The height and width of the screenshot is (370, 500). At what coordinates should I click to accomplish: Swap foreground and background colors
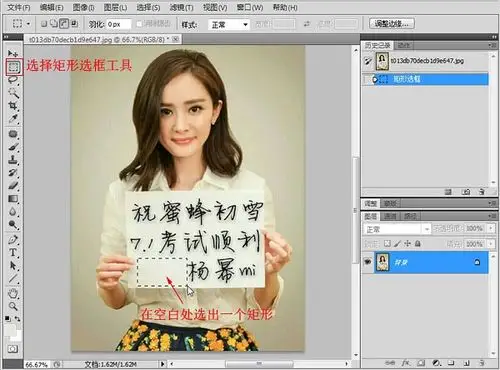[x=17, y=319]
